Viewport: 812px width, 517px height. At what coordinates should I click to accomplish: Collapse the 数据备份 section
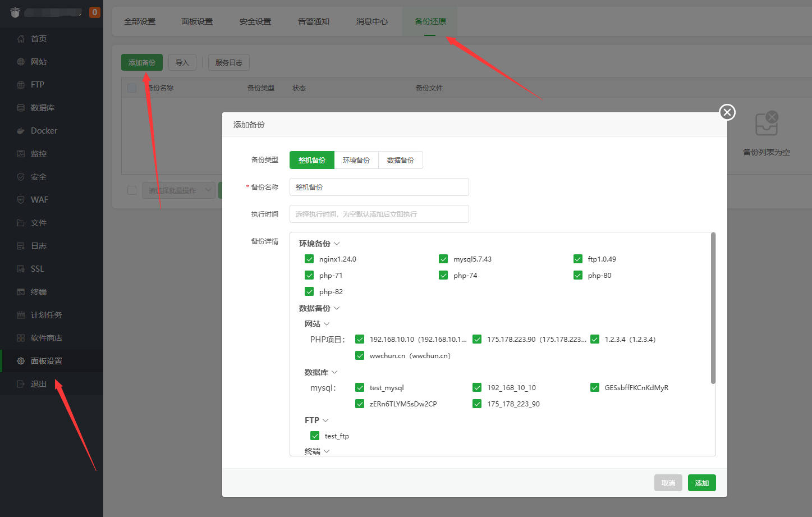coord(337,308)
